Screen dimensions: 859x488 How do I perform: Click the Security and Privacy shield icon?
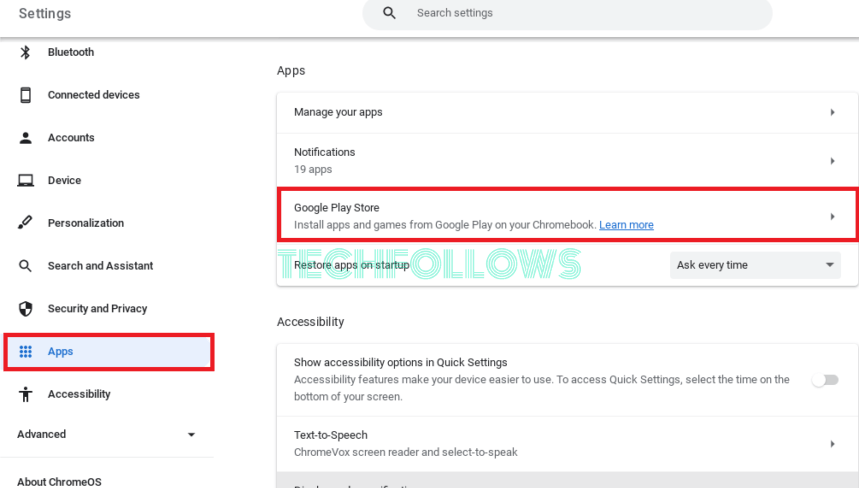pos(25,308)
